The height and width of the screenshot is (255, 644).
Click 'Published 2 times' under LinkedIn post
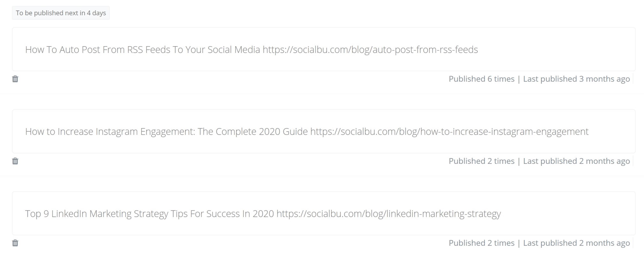click(482, 243)
